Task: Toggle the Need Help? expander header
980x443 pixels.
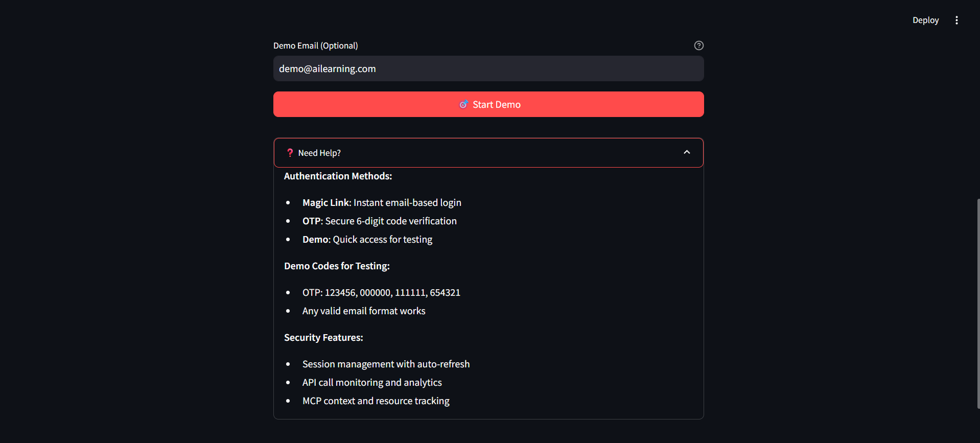Action: pos(488,153)
